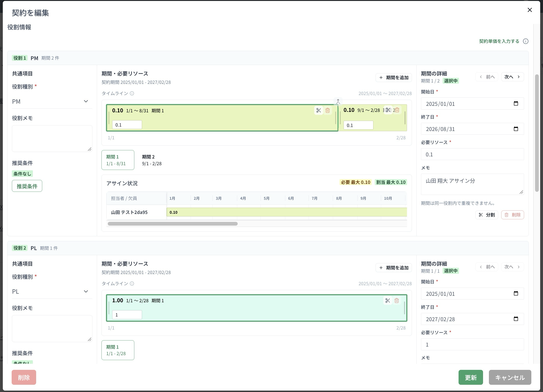Select 期間 1 1/1 - 8/31 tab for PM
543x392 pixels.
(118, 160)
